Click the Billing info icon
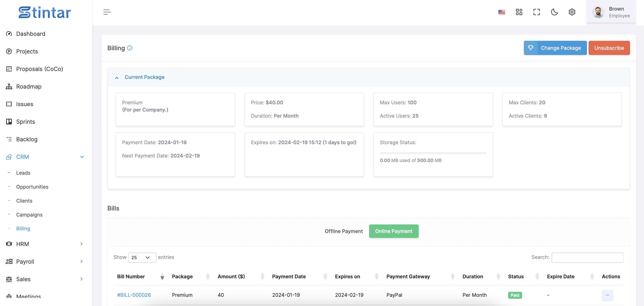 pyautogui.click(x=130, y=48)
